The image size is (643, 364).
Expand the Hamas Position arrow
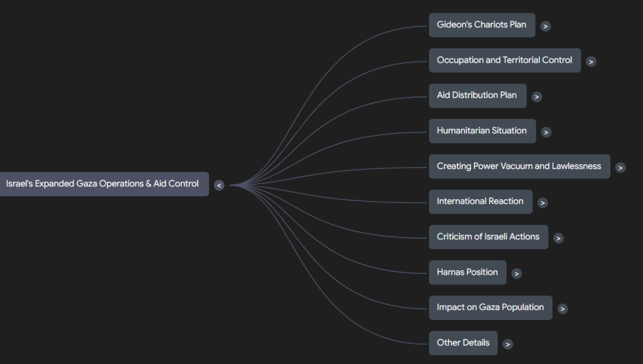pos(517,273)
